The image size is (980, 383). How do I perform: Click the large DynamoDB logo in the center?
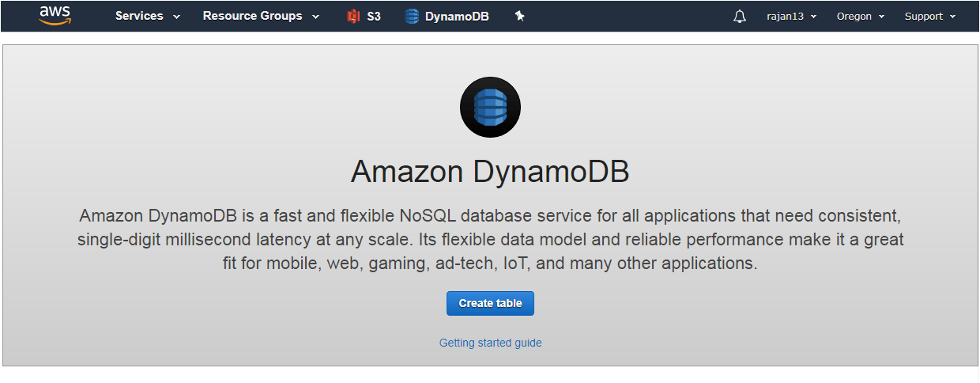coord(490,108)
